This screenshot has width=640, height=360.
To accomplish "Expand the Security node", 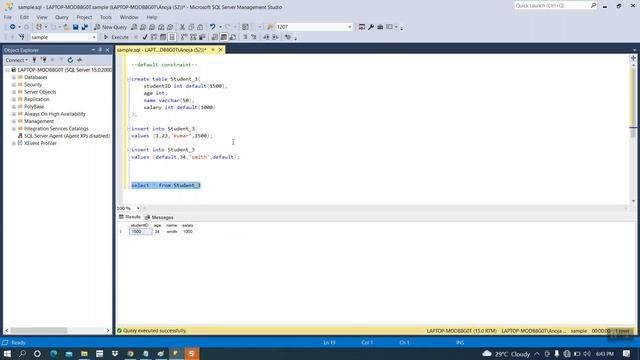I will (x=14, y=84).
